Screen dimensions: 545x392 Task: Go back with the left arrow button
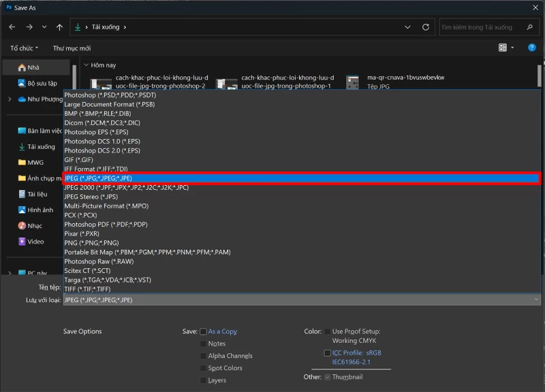point(12,27)
